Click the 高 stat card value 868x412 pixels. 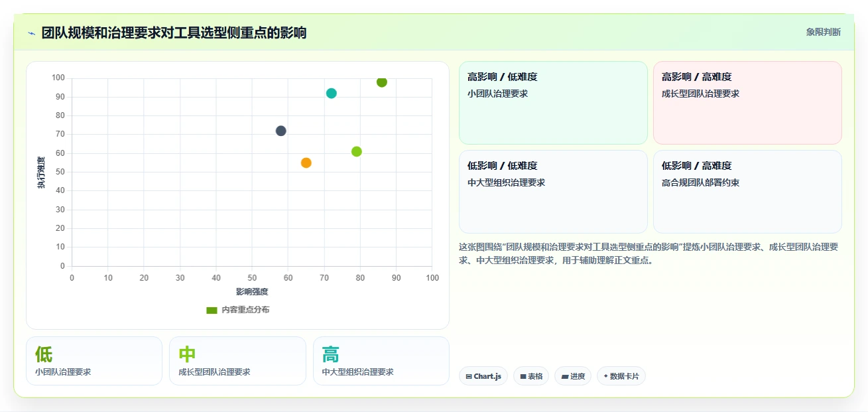(x=331, y=354)
